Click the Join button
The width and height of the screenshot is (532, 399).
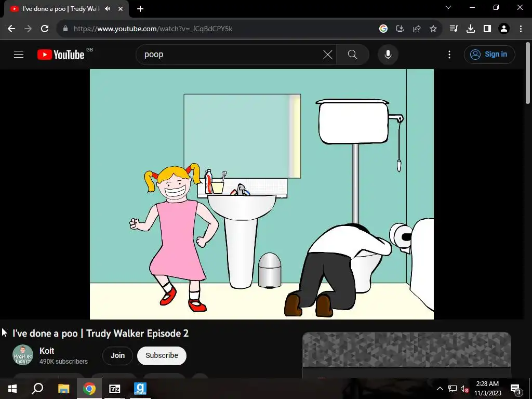[117, 355]
